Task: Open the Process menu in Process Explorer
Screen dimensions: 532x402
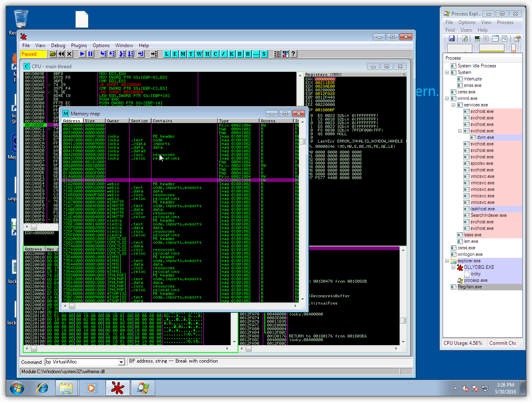Action: (505, 22)
